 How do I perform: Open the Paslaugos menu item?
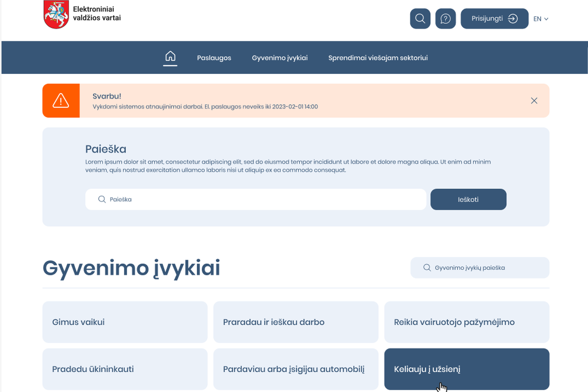pyautogui.click(x=214, y=58)
